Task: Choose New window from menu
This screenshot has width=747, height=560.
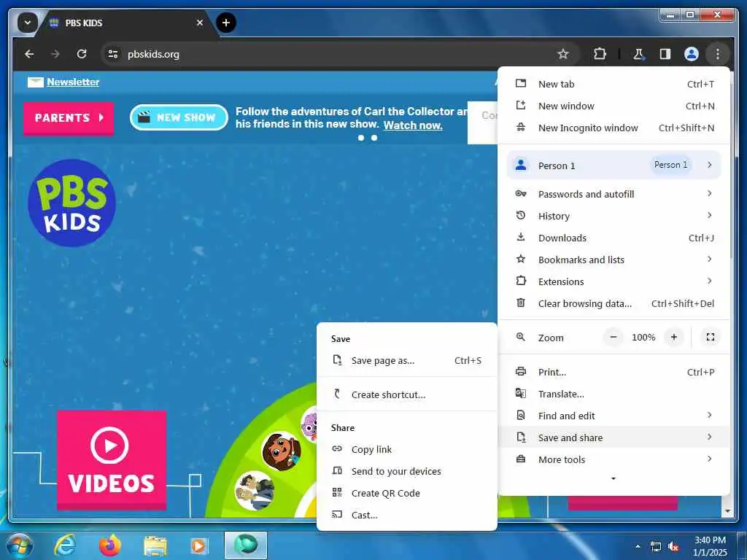Action: [x=614, y=106]
